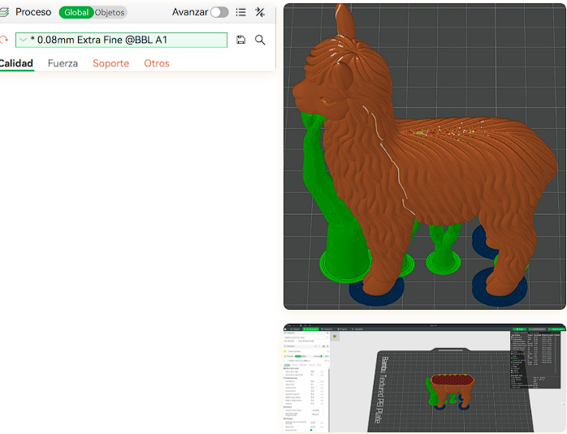
Task: Open the preset comparison list icon
Action: point(241,12)
